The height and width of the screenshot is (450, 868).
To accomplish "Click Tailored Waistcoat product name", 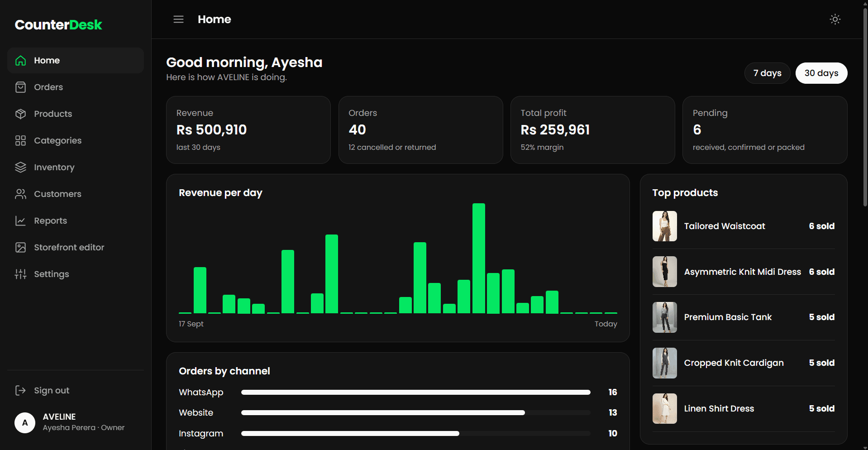I will [x=725, y=226].
